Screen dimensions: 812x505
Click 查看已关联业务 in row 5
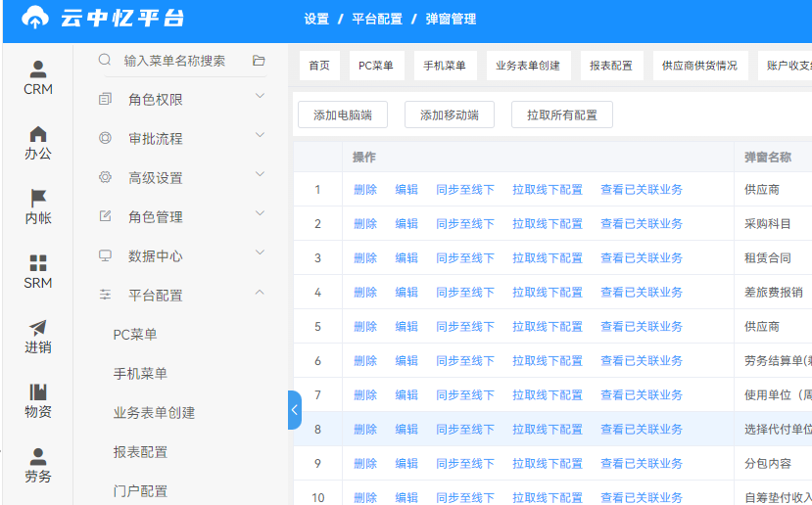point(642,326)
